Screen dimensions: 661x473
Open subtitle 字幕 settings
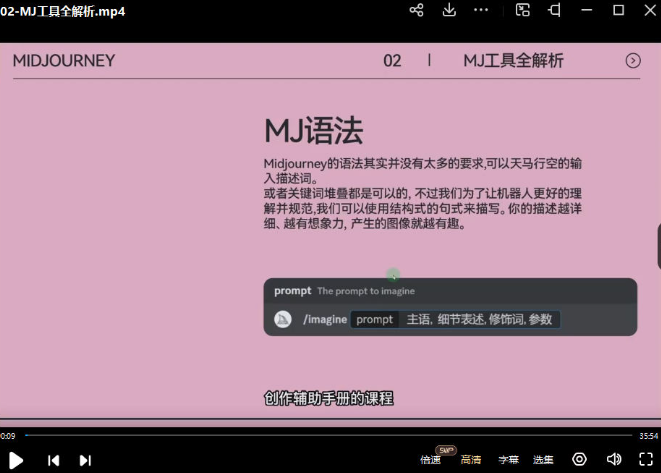pos(508,460)
